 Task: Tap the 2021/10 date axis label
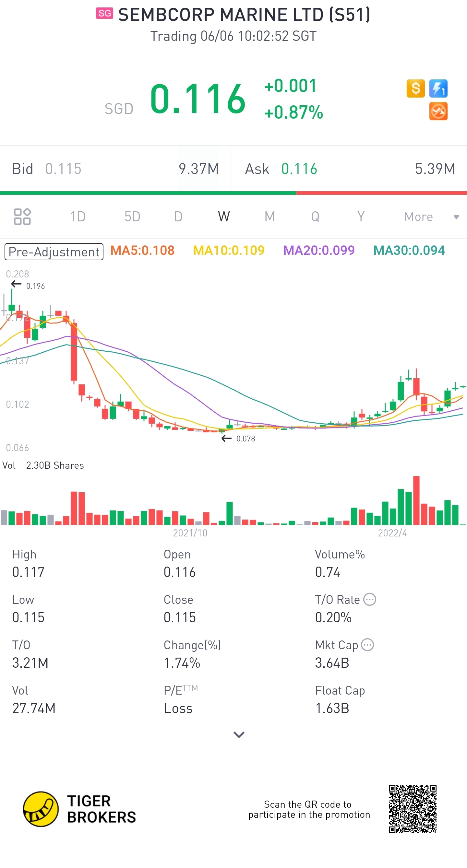190,533
